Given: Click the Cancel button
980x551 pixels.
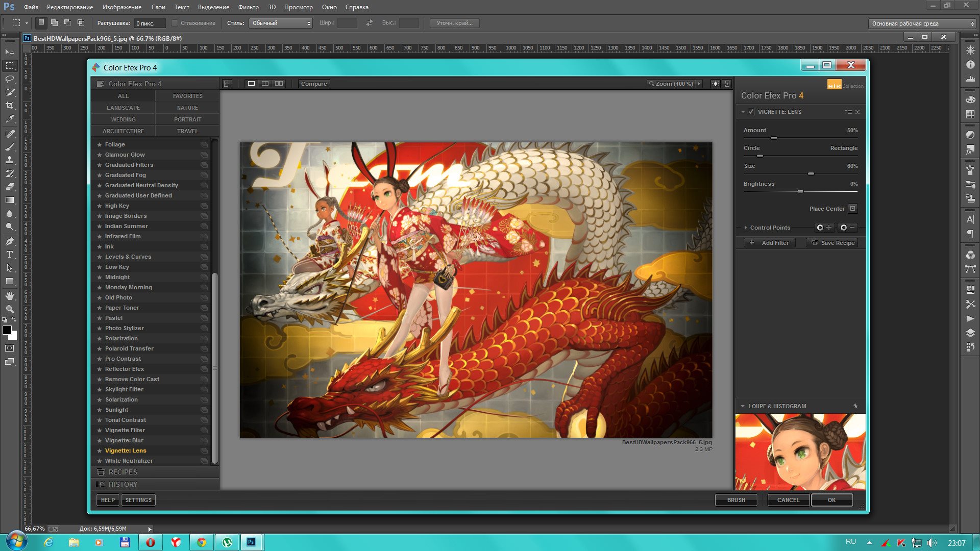Looking at the screenshot, I should point(788,500).
